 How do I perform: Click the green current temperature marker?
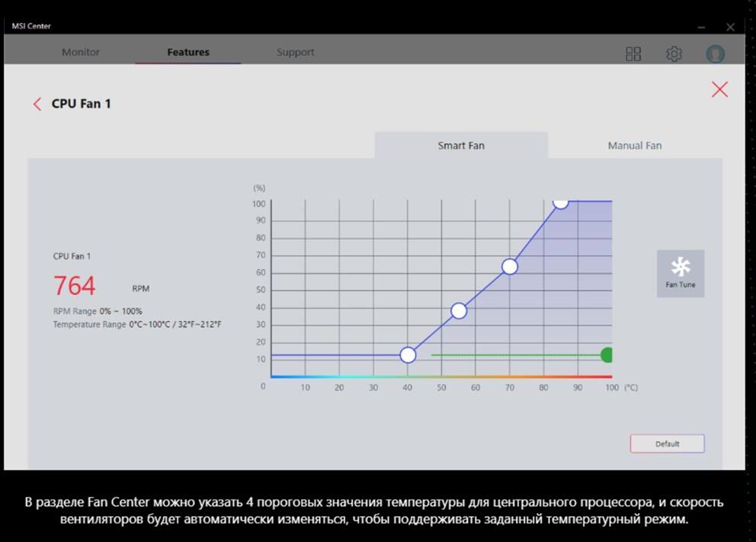pyautogui.click(x=607, y=355)
